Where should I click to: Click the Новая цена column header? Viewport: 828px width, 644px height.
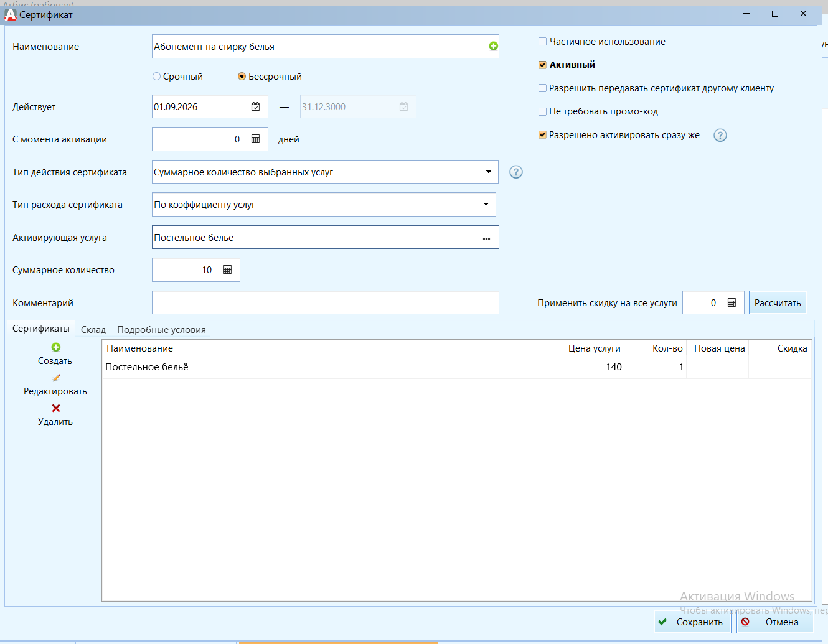click(x=718, y=348)
